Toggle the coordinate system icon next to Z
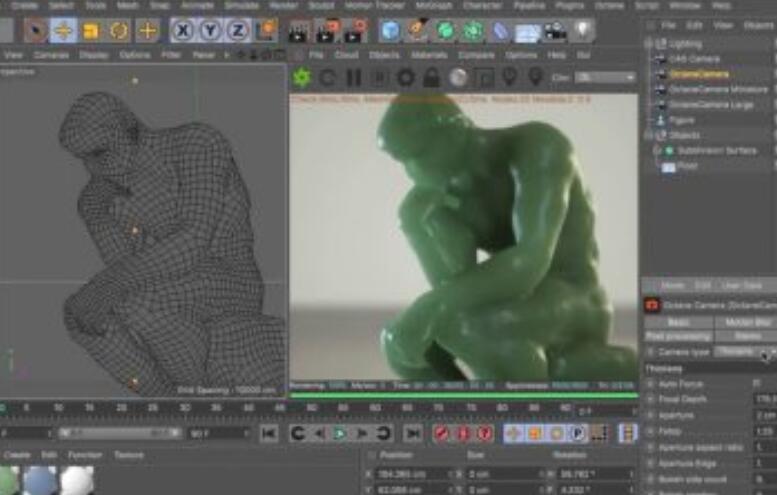Image resolution: width=777 pixels, height=495 pixels. 267,31
